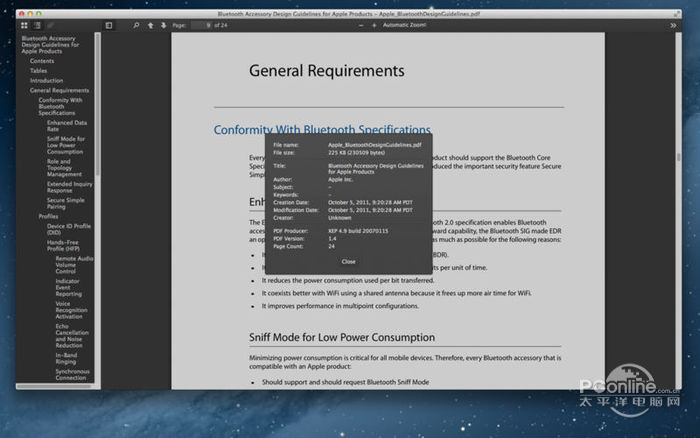700x438 pixels.
Task: Open General Requirements outline entry
Action: (59, 91)
